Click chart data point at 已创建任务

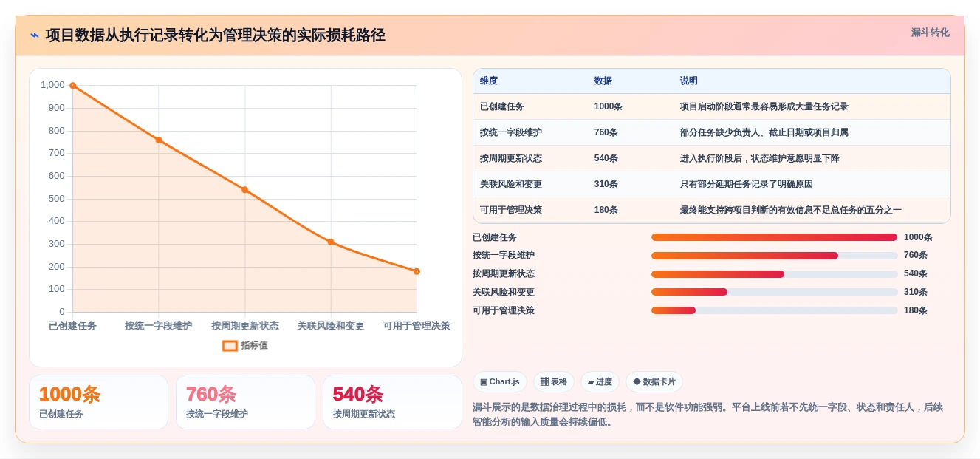72,86
